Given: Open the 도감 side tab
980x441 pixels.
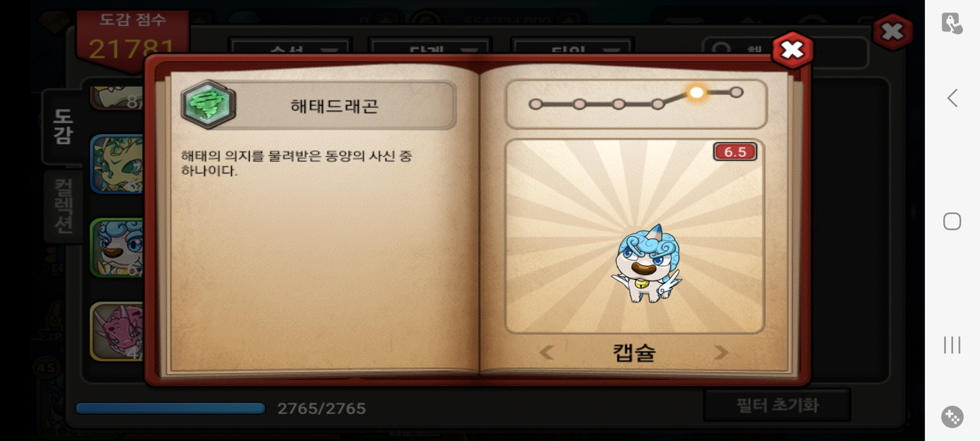Looking at the screenshot, I should pyautogui.click(x=63, y=126).
